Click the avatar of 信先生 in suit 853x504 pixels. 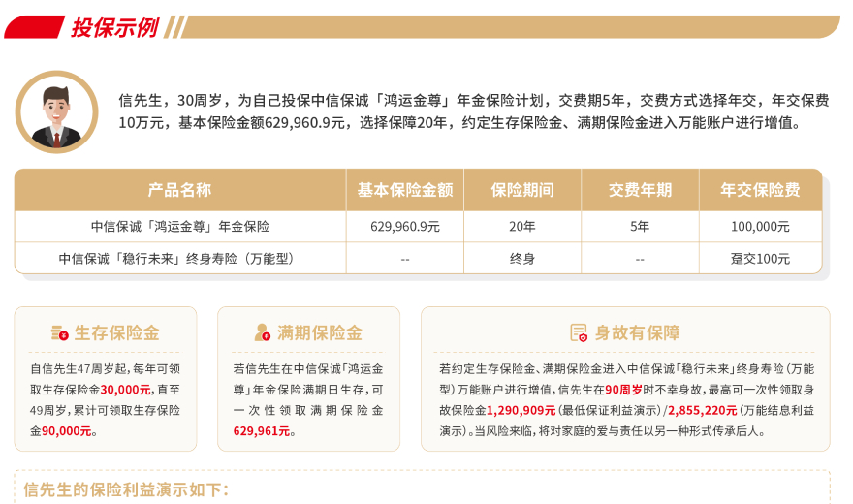tap(56, 112)
